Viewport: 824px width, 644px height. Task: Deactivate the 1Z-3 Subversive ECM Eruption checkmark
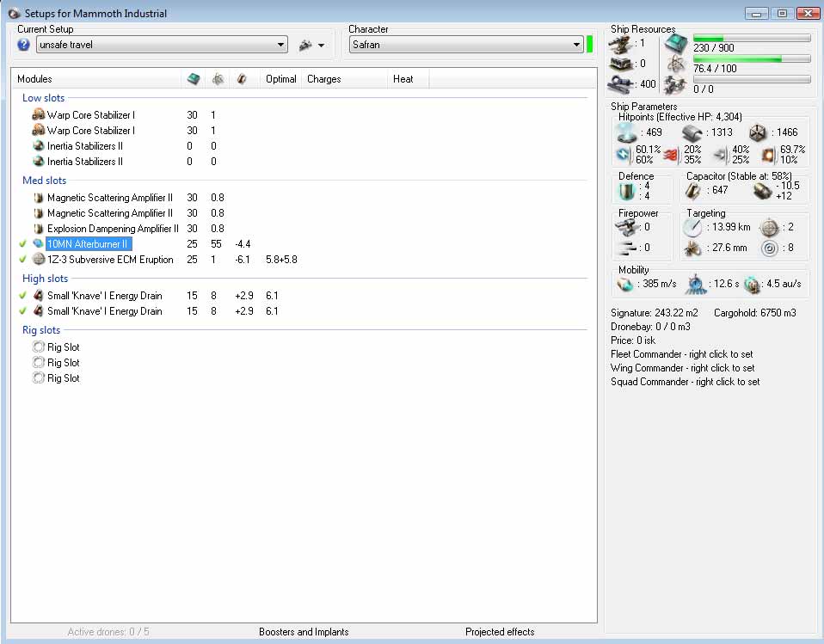(x=22, y=260)
